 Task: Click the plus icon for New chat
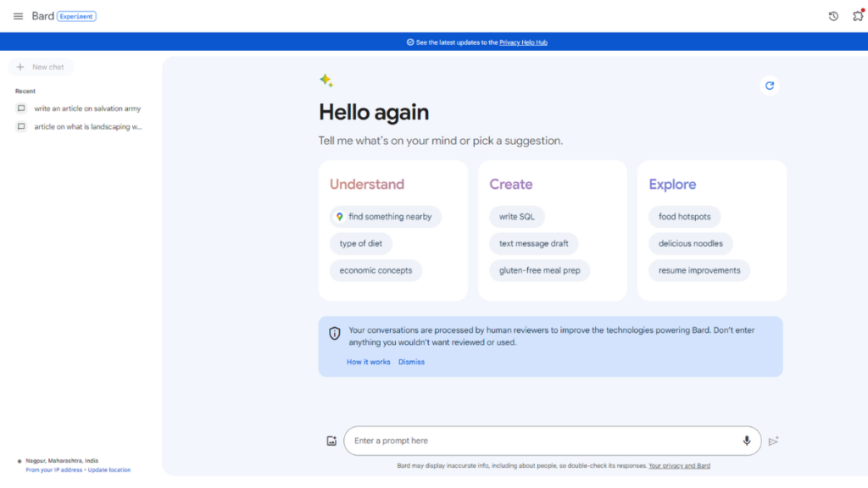[20, 67]
